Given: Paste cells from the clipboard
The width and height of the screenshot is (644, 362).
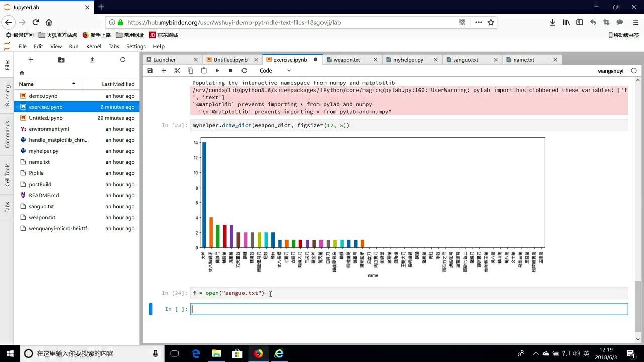Looking at the screenshot, I should [204, 70].
